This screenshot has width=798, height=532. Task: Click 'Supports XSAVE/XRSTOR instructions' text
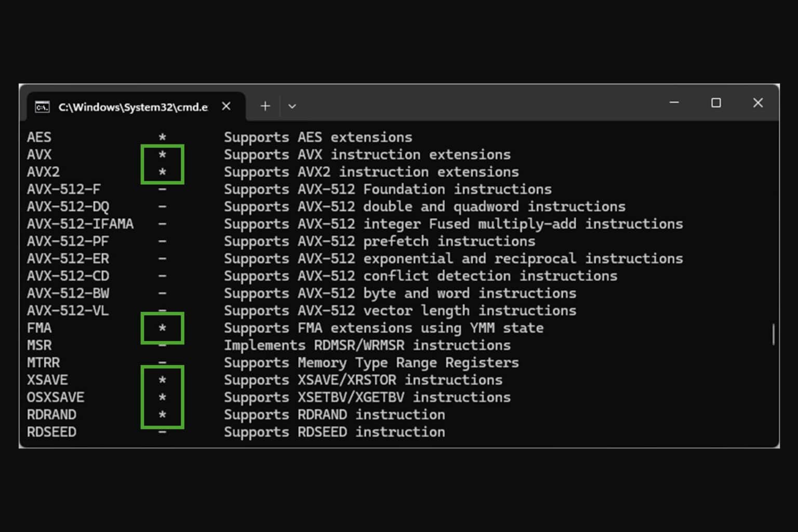[363, 380]
